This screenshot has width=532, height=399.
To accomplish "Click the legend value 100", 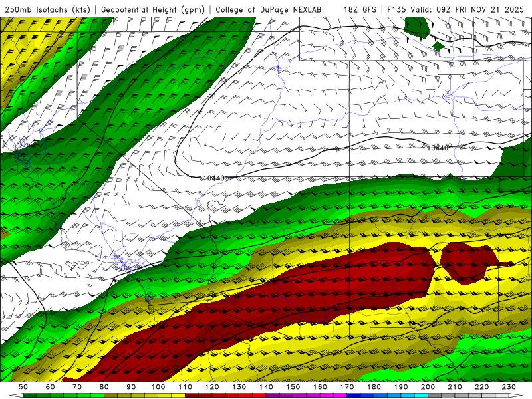I will [158, 387].
